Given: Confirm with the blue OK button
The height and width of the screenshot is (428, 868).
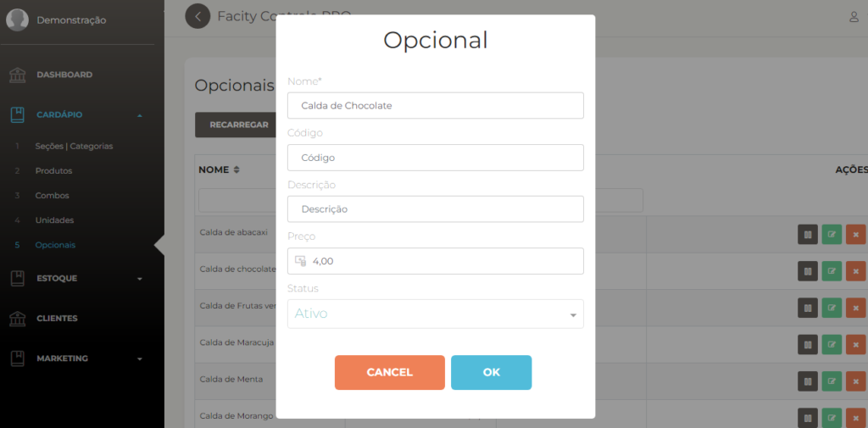Looking at the screenshot, I should pyautogui.click(x=492, y=373).
